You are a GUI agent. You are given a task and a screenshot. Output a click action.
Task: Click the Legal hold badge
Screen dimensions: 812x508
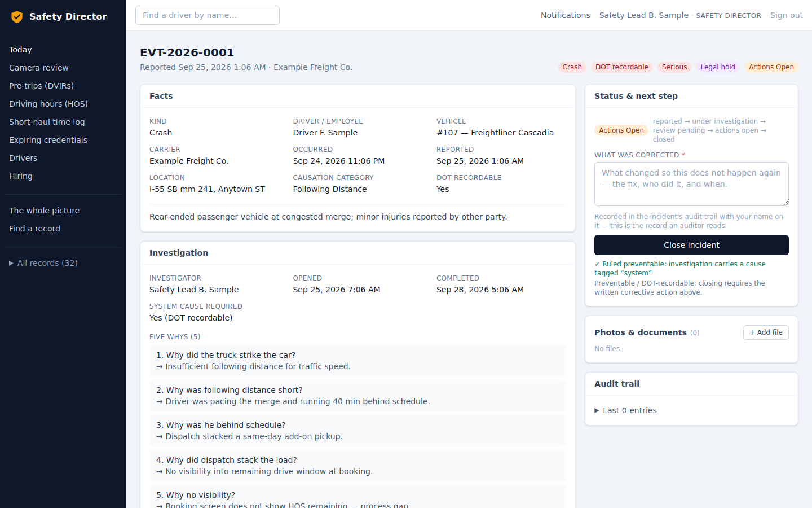(x=718, y=67)
